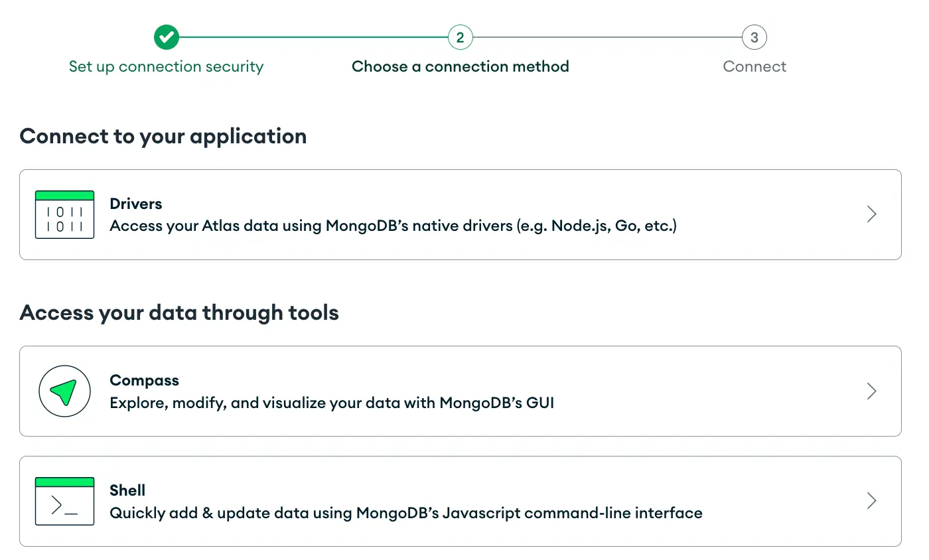
Task: Click the Connect step label
Action: tap(754, 66)
